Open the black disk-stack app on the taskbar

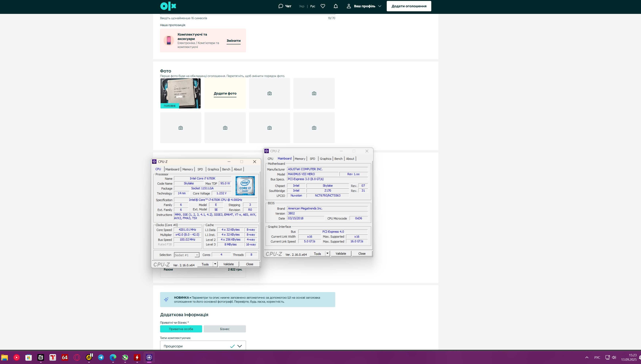41,357
